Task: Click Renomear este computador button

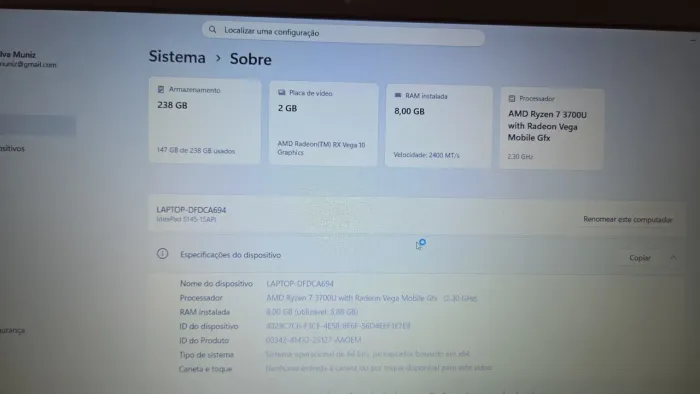Action: 627,220
